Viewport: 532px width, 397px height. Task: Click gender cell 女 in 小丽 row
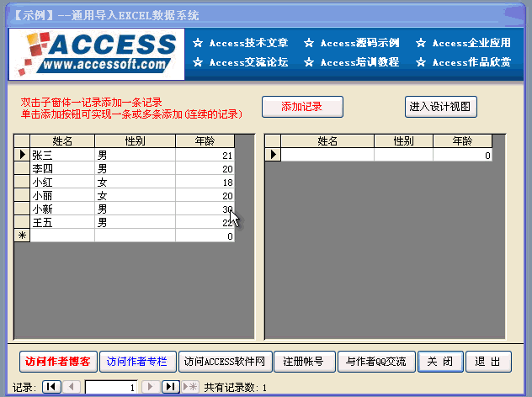pos(135,196)
